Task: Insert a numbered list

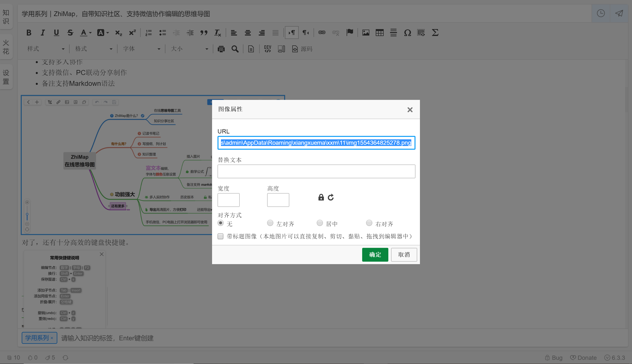Action: [149, 33]
